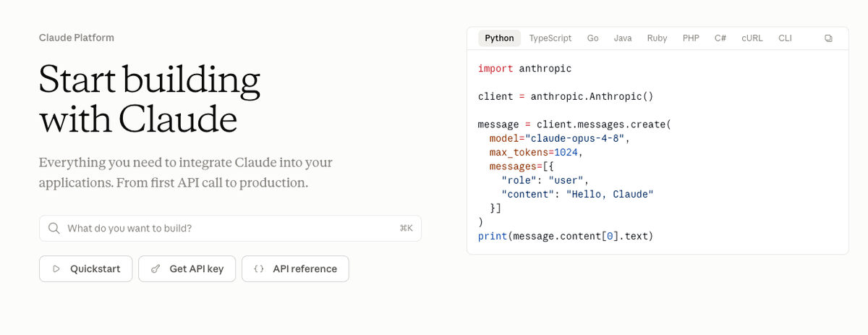Open the Java code tab
The height and width of the screenshot is (335, 868).
[x=623, y=38]
